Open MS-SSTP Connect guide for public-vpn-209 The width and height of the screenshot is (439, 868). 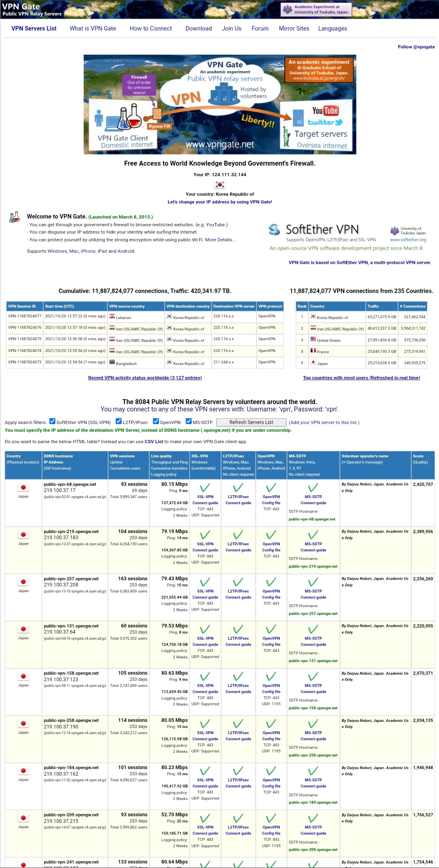click(x=313, y=833)
